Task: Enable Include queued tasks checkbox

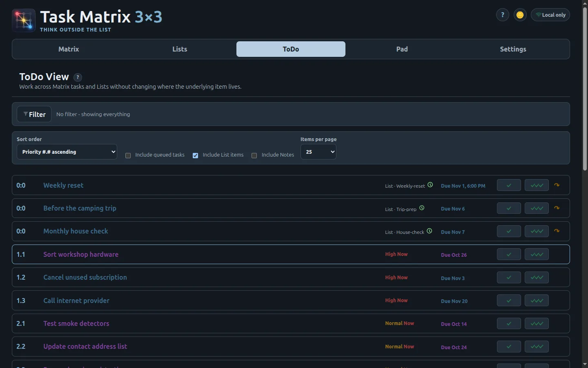Action: (x=128, y=155)
